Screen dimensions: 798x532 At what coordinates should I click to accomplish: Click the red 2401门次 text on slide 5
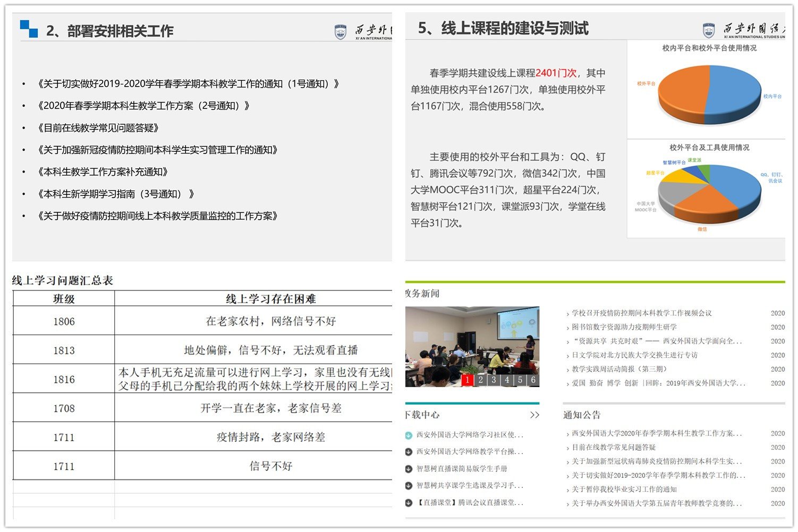pyautogui.click(x=556, y=73)
